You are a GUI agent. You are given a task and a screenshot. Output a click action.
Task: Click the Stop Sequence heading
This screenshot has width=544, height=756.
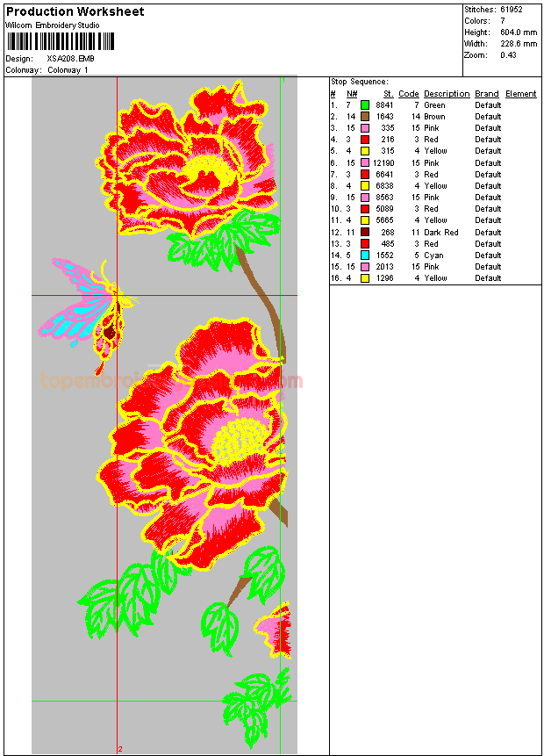coord(359,82)
